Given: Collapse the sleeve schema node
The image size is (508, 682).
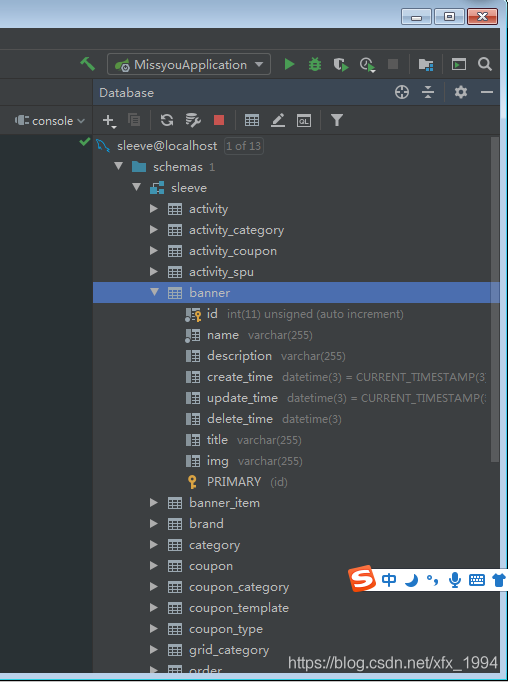Looking at the screenshot, I should coord(137,187).
